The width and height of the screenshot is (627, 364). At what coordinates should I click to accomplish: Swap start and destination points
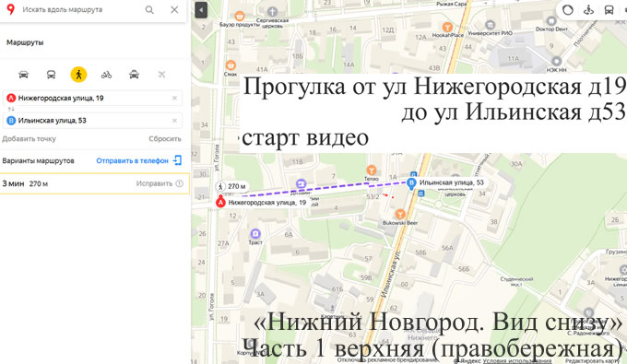[11, 109]
